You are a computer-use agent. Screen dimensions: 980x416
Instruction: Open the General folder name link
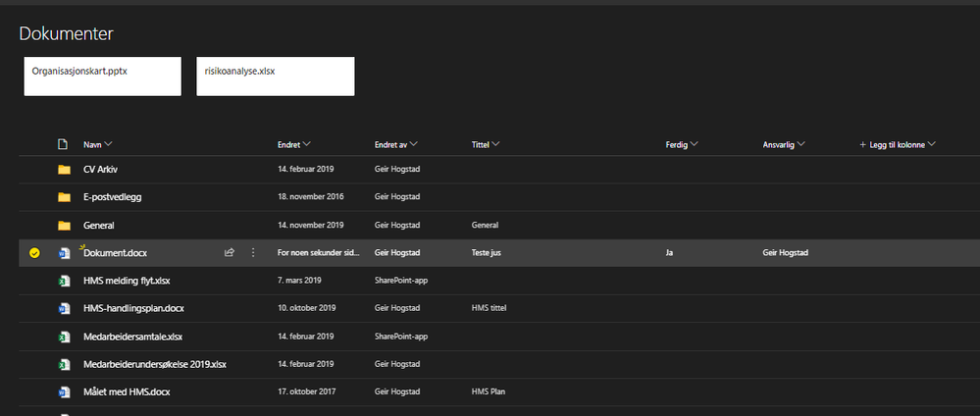coord(99,226)
